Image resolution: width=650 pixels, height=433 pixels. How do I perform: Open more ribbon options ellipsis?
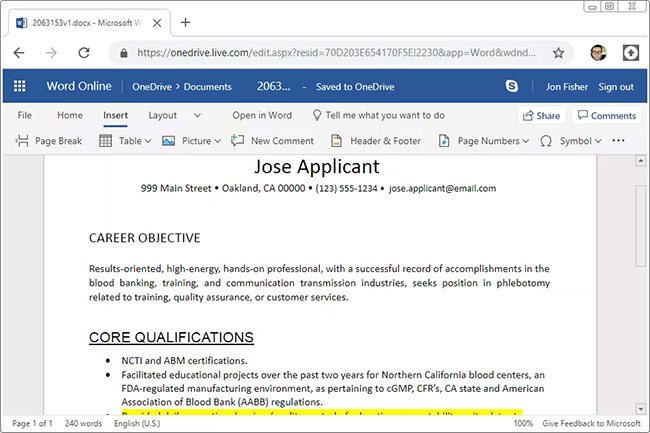click(618, 140)
